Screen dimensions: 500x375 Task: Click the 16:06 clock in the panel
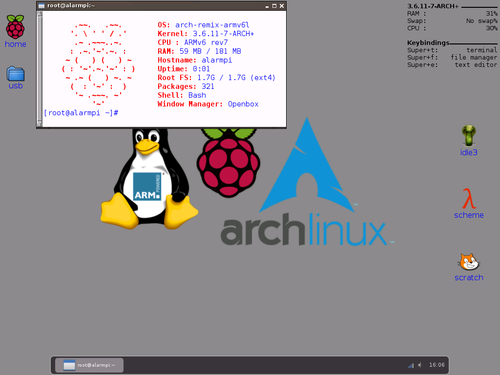(x=437, y=365)
